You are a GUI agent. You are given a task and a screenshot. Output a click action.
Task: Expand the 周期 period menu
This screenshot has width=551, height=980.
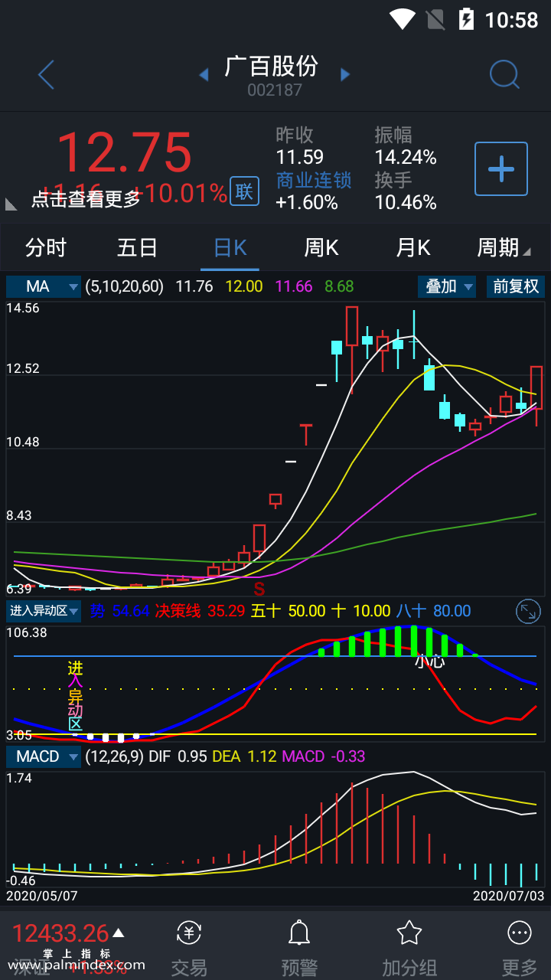point(504,247)
